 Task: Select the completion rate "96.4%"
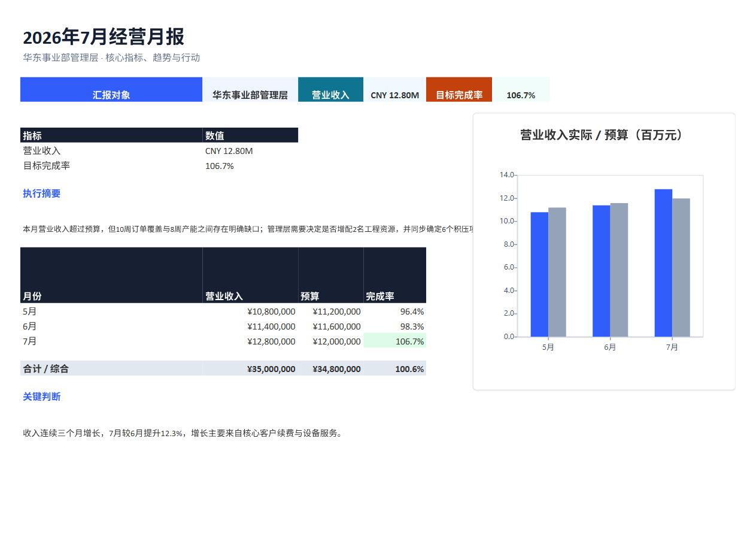(x=395, y=312)
